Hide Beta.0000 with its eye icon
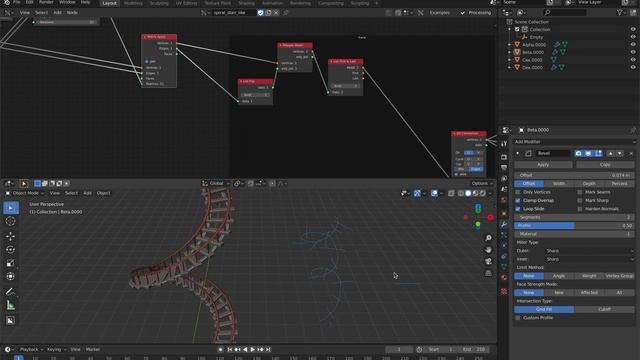The width and height of the screenshot is (640, 360). (x=633, y=52)
